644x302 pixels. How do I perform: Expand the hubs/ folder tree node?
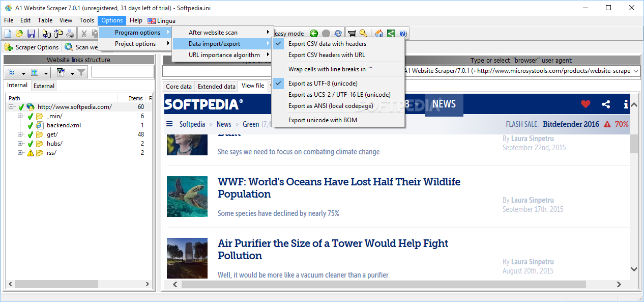coord(20,144)
